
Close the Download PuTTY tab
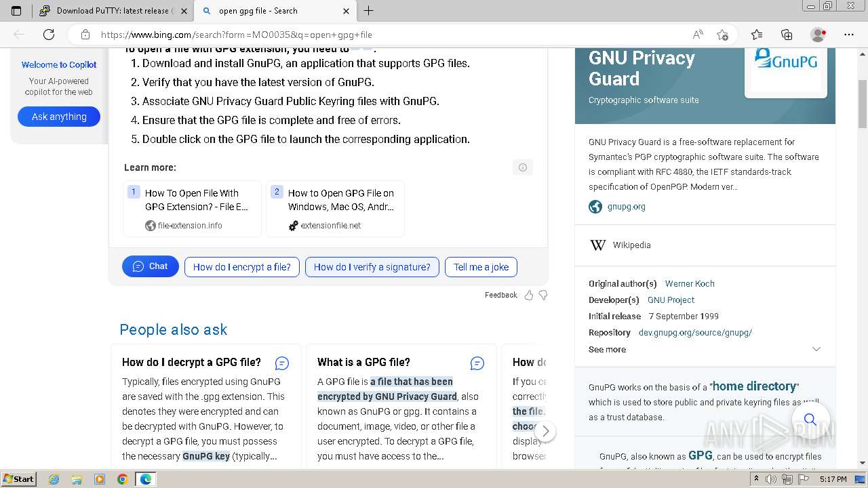click(x=184, y=11)
